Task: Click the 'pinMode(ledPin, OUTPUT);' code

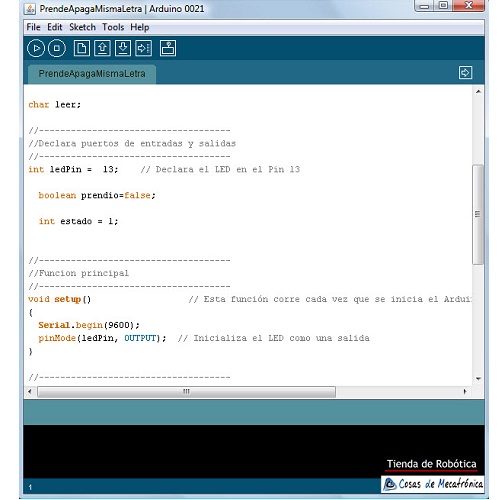Action: [x=102, y=338]
